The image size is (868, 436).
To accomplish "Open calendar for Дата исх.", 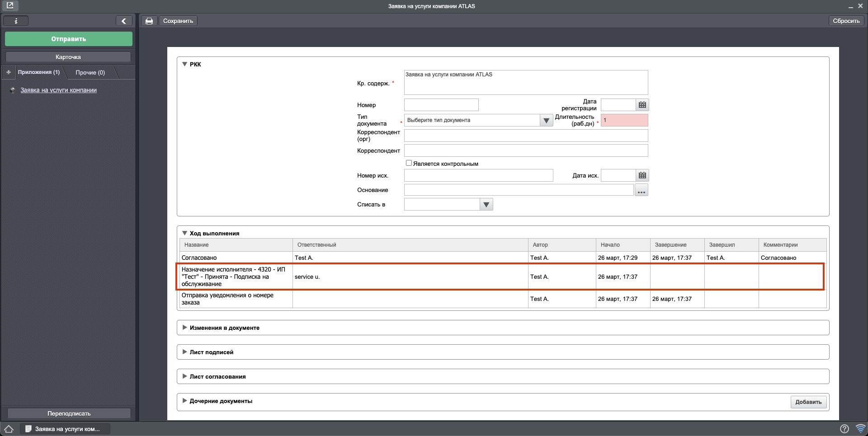I will [x=642, y=175].
